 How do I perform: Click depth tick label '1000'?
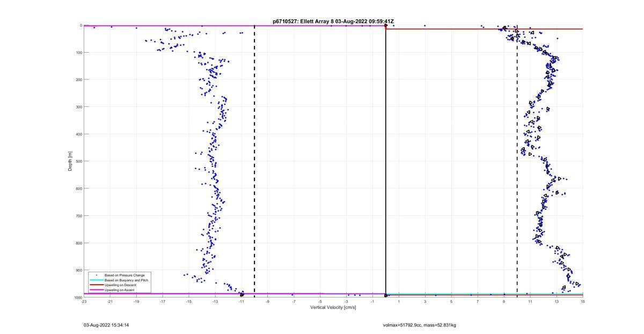pyautogui.click(x=77, y=297)
